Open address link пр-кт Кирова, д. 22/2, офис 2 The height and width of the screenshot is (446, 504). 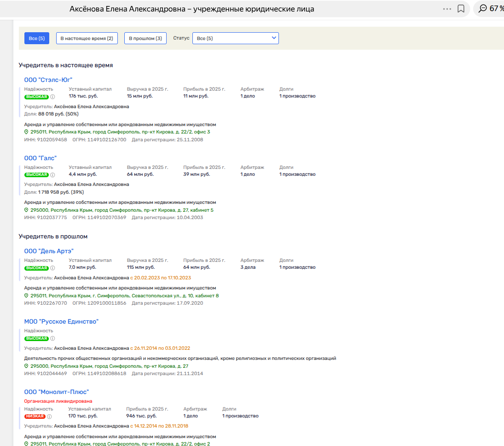point(120,444)
